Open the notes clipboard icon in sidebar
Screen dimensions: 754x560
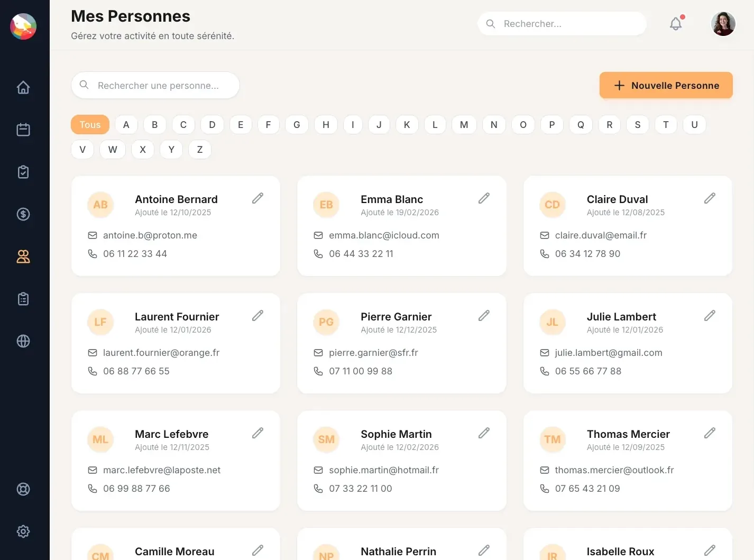(23, 298)
